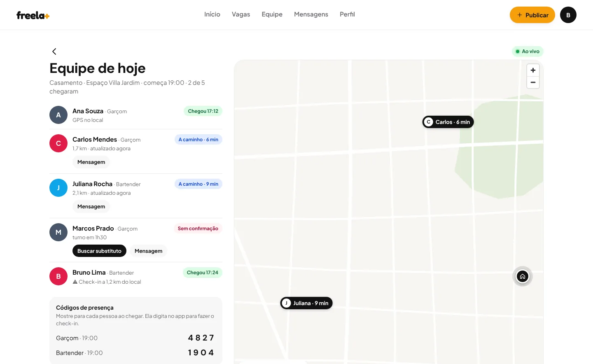Viewport: 593px width, 364px height.
Task: Open Ana Souza's avatar
Action: pos(58,115)
